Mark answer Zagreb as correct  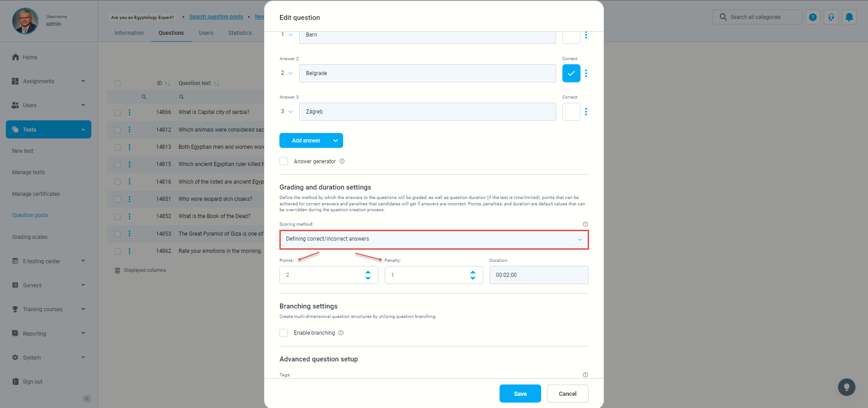571,112
